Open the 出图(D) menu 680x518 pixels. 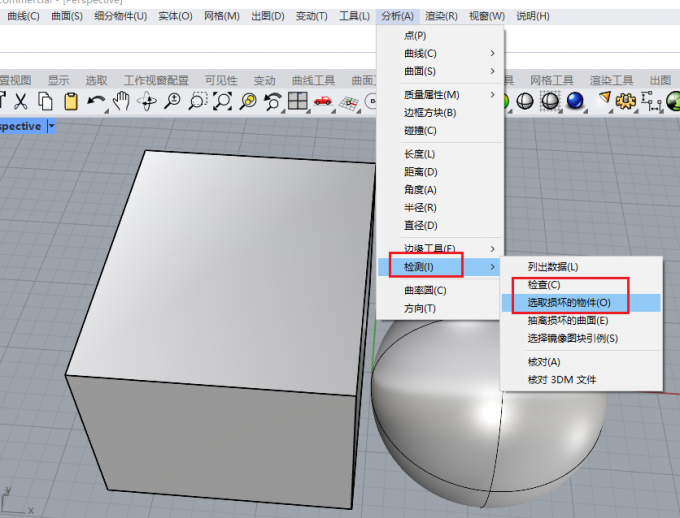[x=268, y=16]
